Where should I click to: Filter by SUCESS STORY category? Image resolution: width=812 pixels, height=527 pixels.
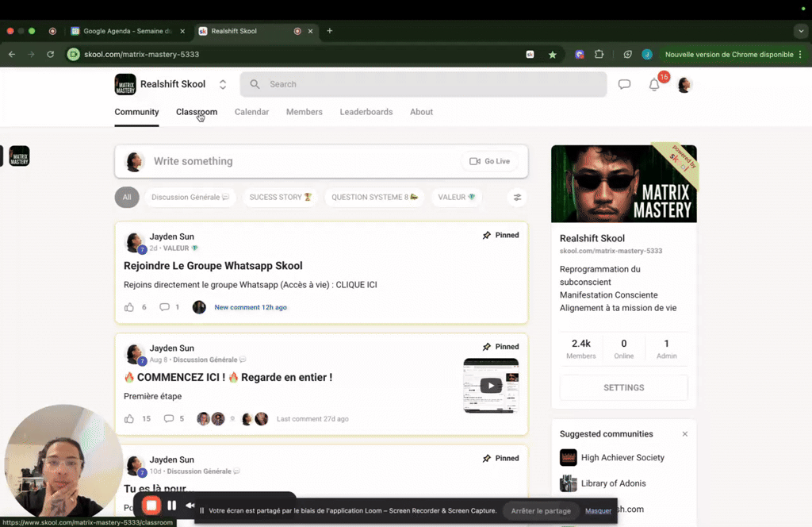pos(280,198)
